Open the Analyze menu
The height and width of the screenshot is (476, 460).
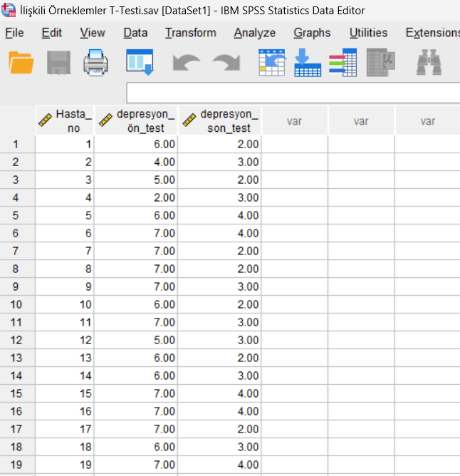point(254,33)
